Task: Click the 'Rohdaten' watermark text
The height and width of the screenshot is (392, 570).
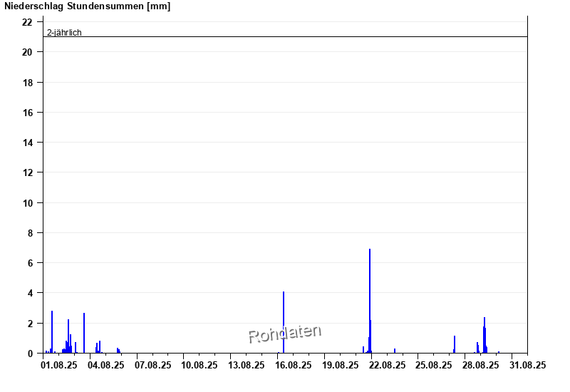Action: click(284, 333)
